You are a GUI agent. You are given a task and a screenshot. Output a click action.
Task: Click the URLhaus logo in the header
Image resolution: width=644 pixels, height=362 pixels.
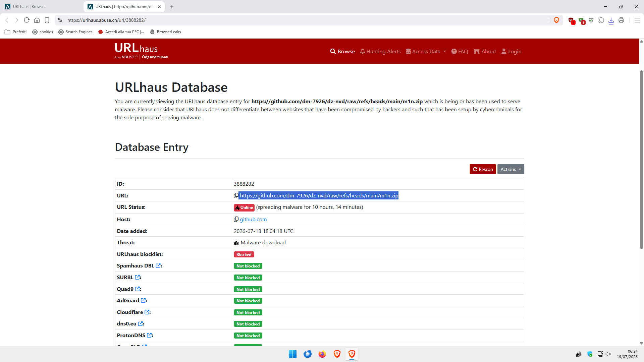[142, 51]
